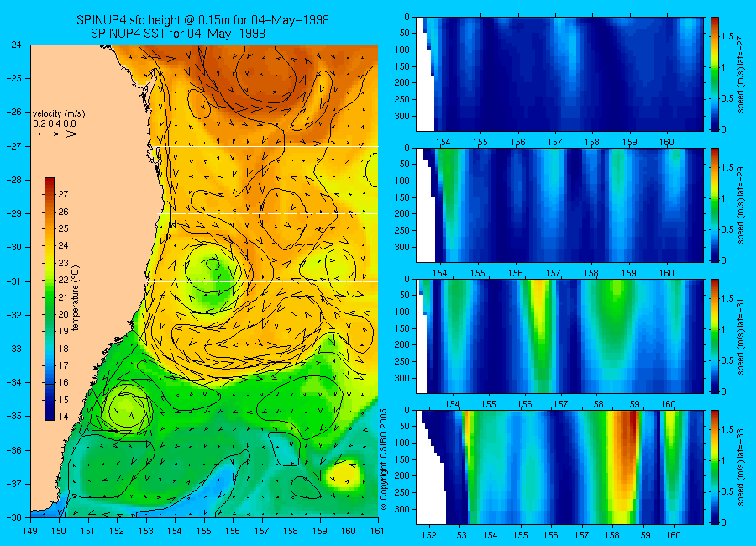This screenshot has width=756, height=546.
Task: Click the white transect line at latitude -27
Action: (x=268, y=147)
